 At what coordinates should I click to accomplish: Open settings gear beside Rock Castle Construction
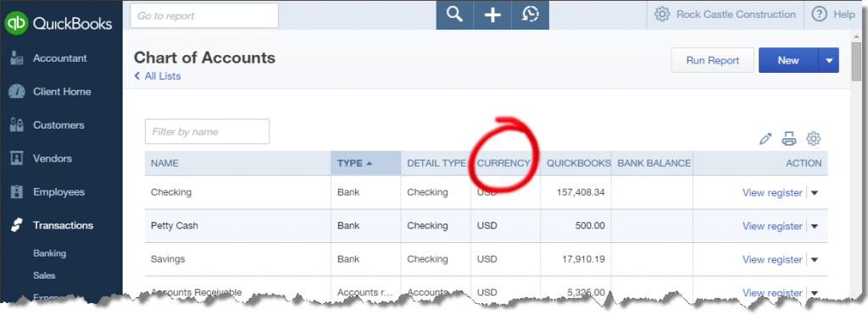(662, 14)
